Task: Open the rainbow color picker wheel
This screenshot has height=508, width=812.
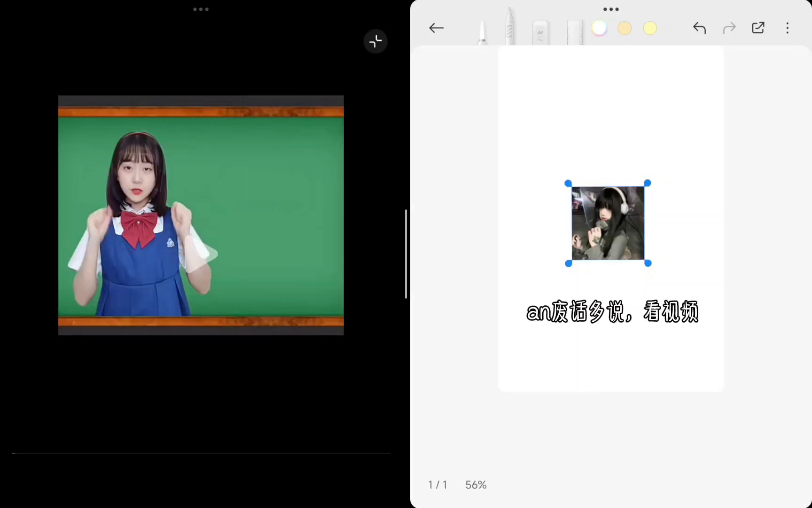Action: 599,28
